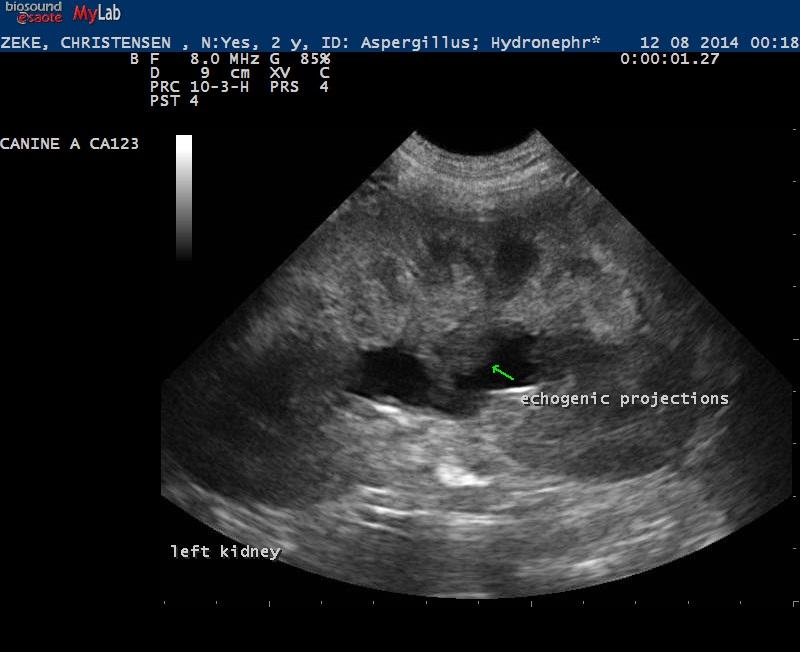Viewport: 800px width, 652px height.
Task: Select the B mode indicator
Action: 134,59
